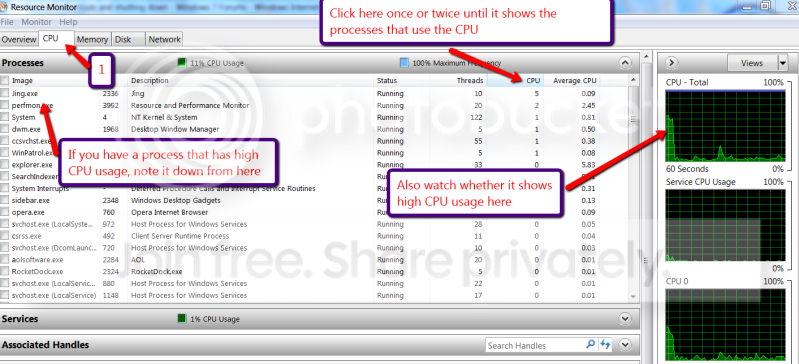Screen dimensions: 799x364
Task: Click the refresh icon beside Search Handles
Action: [x=606, y=345]
